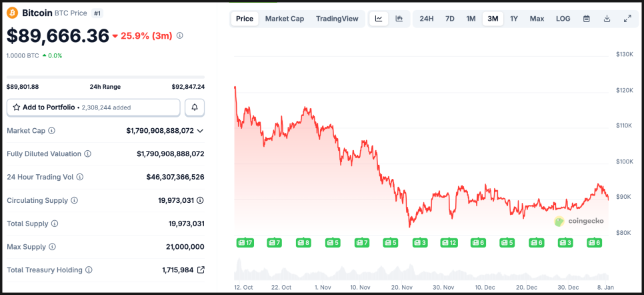Switch to the TradingView tab

pos(337,19)
